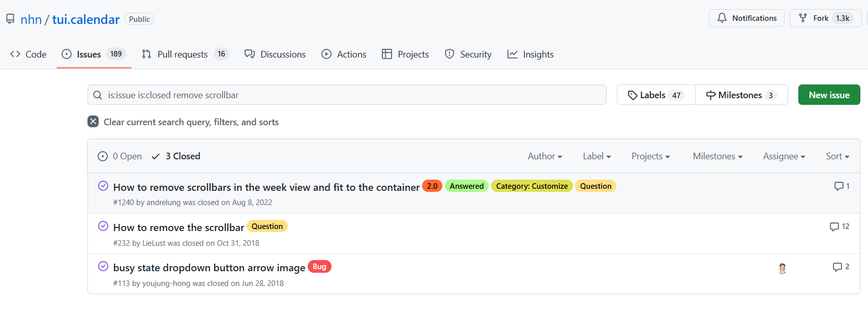
Task: Click the green New issue button
Action: 829,95
